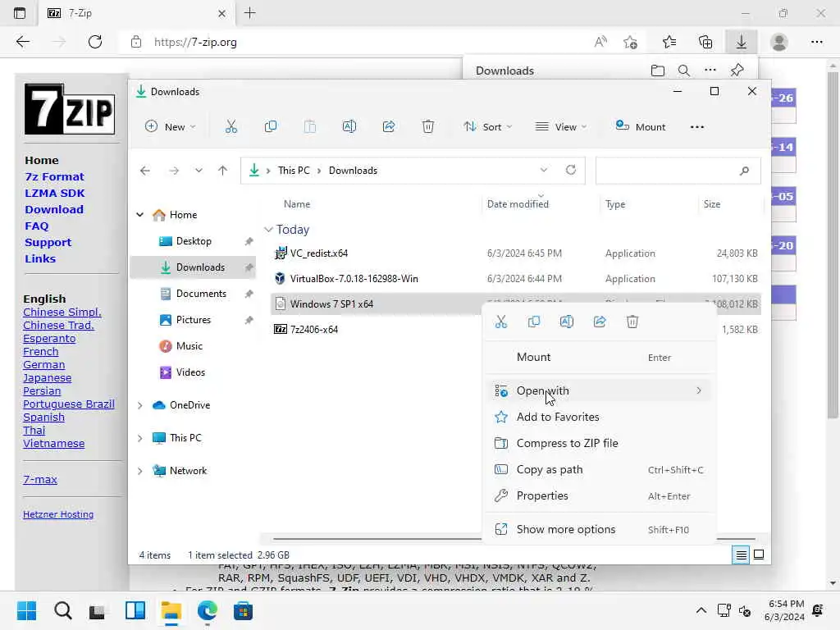The height and width of the screenshot is (630, 840).
Task: Select Documents in navigation pane
Action: (193, 294)
